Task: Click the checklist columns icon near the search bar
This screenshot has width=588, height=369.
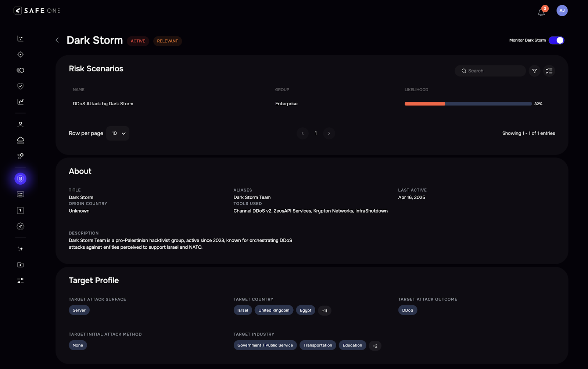Action: (x=549, y=71)
